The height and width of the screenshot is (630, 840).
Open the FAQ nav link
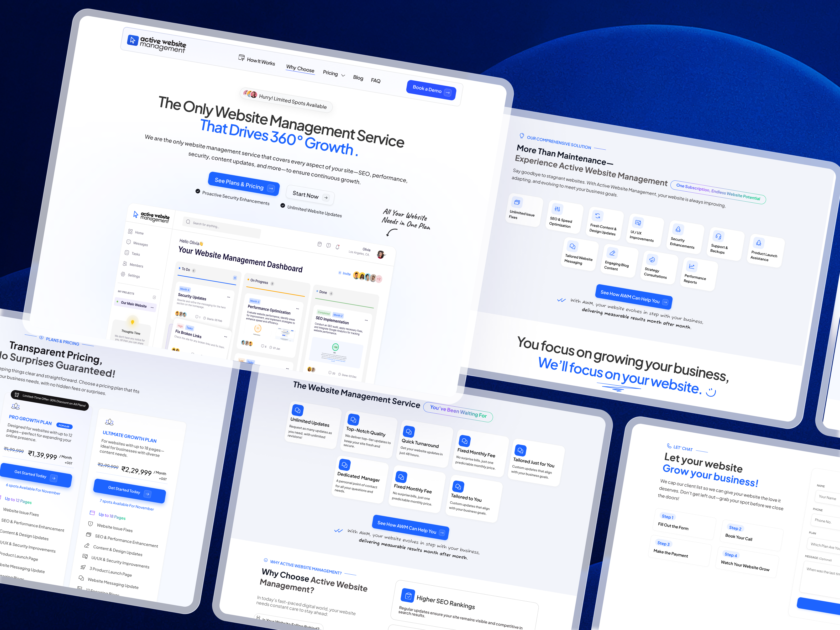click(x=376, y=81)
